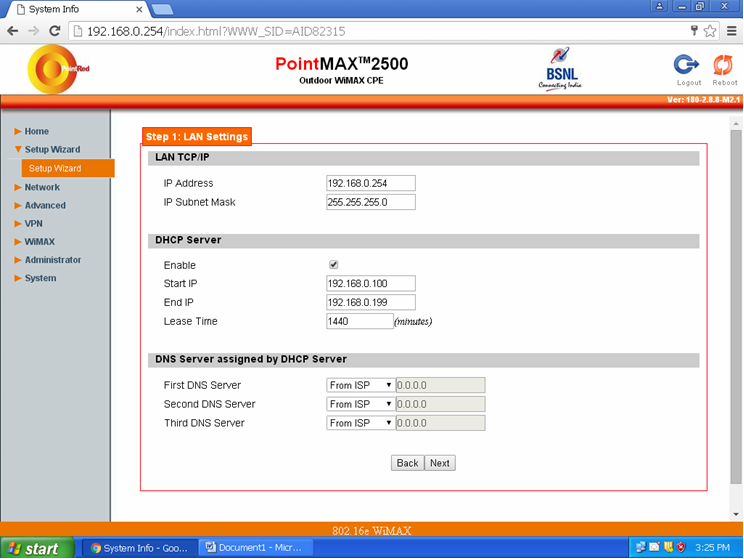Click the saved password key icon

694,31
